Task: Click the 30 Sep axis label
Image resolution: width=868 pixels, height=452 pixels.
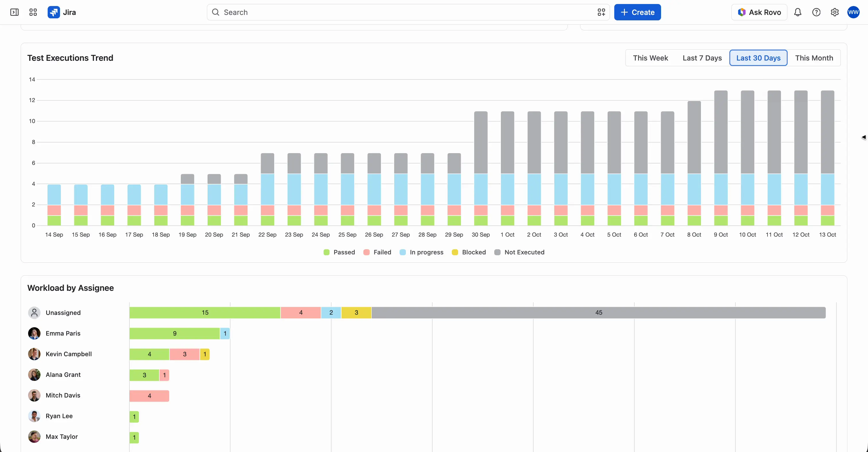Action: [480, 235]
